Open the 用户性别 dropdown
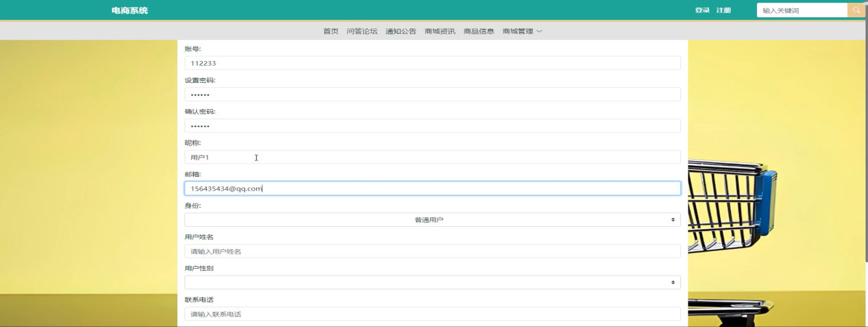The width and height of the screenshot is (868, 327). pos(432,282)
